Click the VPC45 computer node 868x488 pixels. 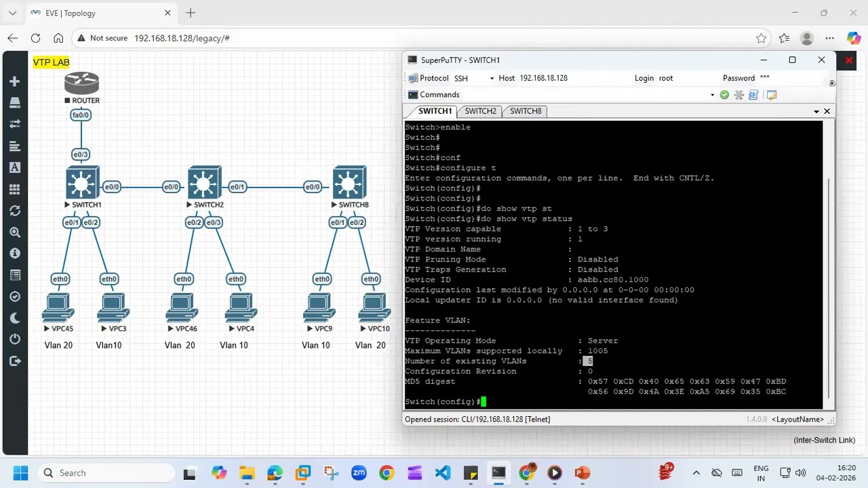pos(58,307)
